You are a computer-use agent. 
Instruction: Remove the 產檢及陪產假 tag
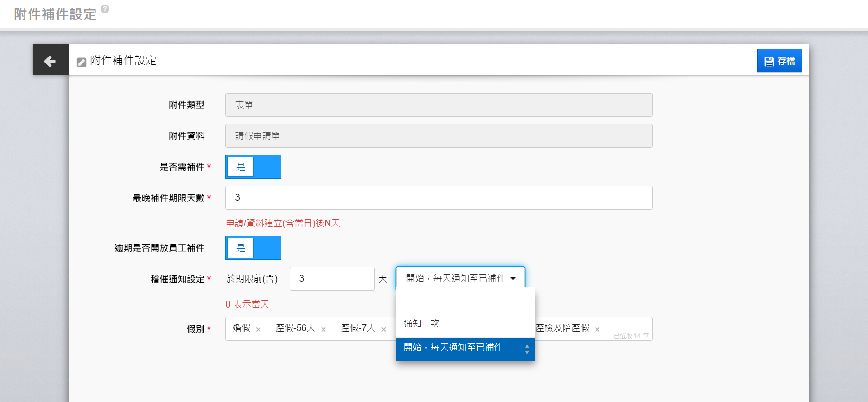click(597, 329)
